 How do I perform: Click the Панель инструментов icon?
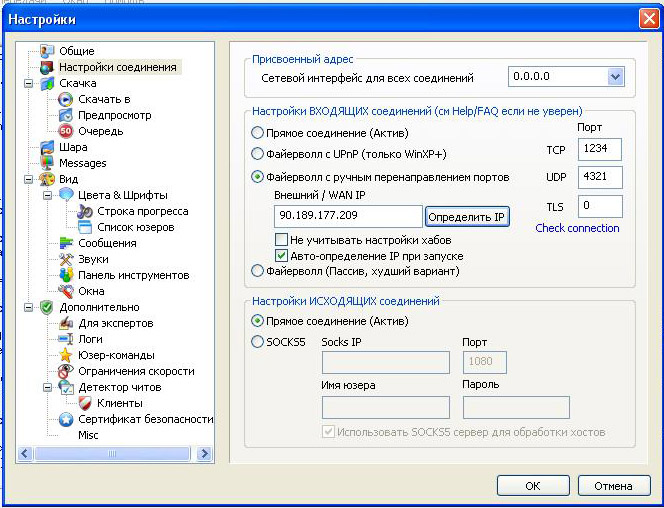[x=66, y=275]
